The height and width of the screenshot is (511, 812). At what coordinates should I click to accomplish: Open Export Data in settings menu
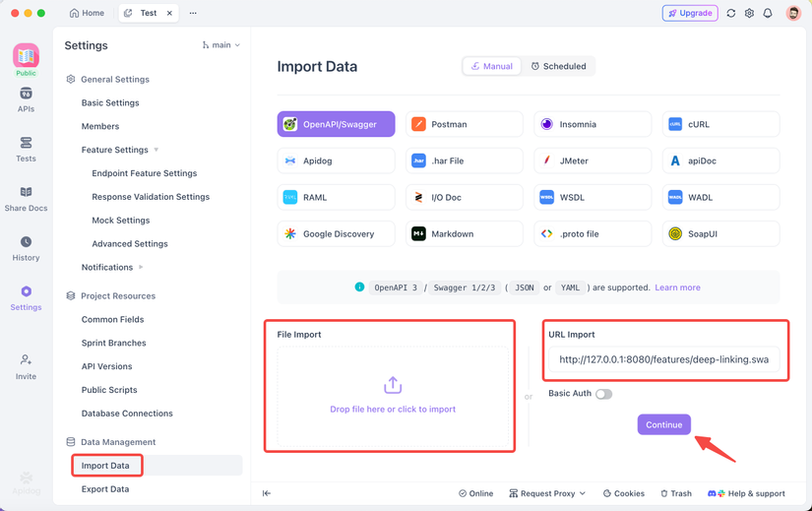(105, 489)
